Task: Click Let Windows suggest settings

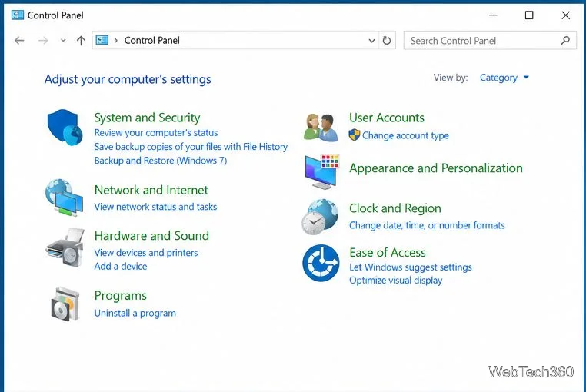Action: pos(411,267)
